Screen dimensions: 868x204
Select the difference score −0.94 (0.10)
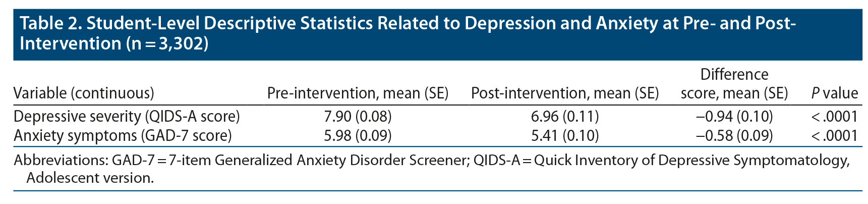734,117
